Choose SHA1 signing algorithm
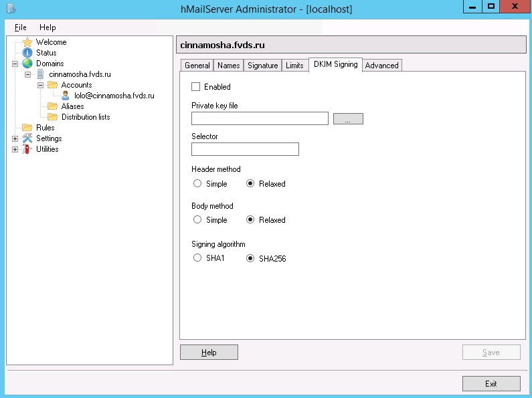Image resolution: width=532 pixels, height=398 pixels. point(197,258)
